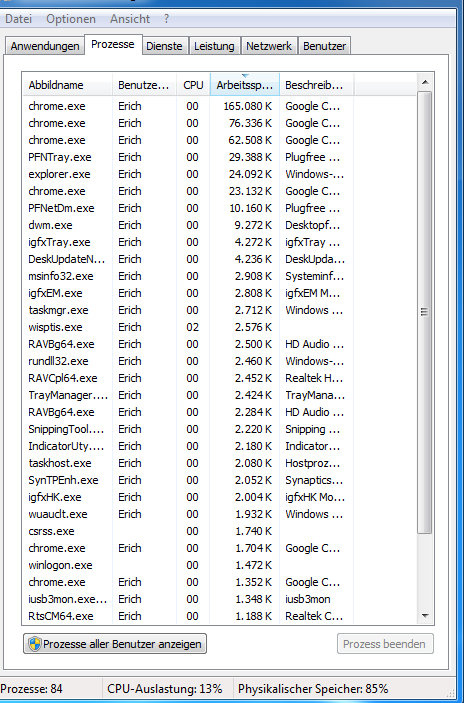Image resolution: width=464 pixels, height=703 pixels.
Task: Select the wisptis.exe process
Action: [219, 328]
